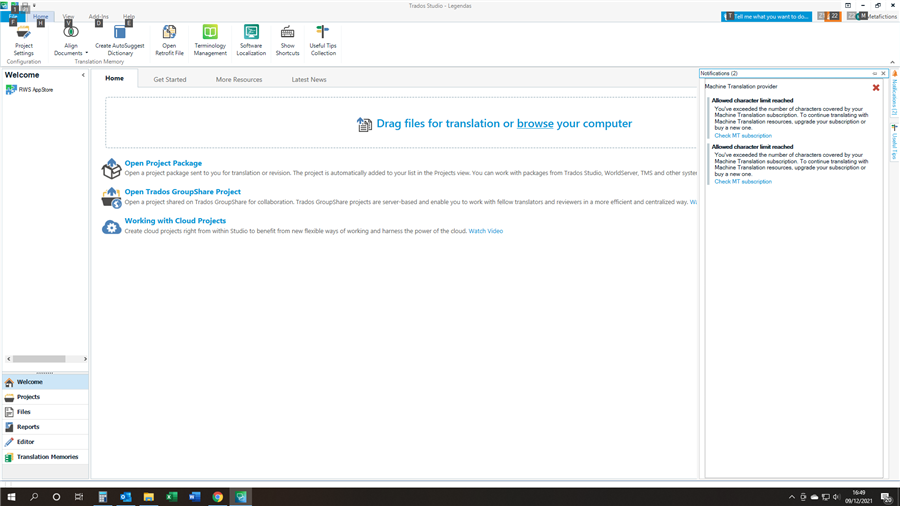Viewport: 900px width, 506px height.
Task: Switch to the Files view
Action: (x=45, y=412)
